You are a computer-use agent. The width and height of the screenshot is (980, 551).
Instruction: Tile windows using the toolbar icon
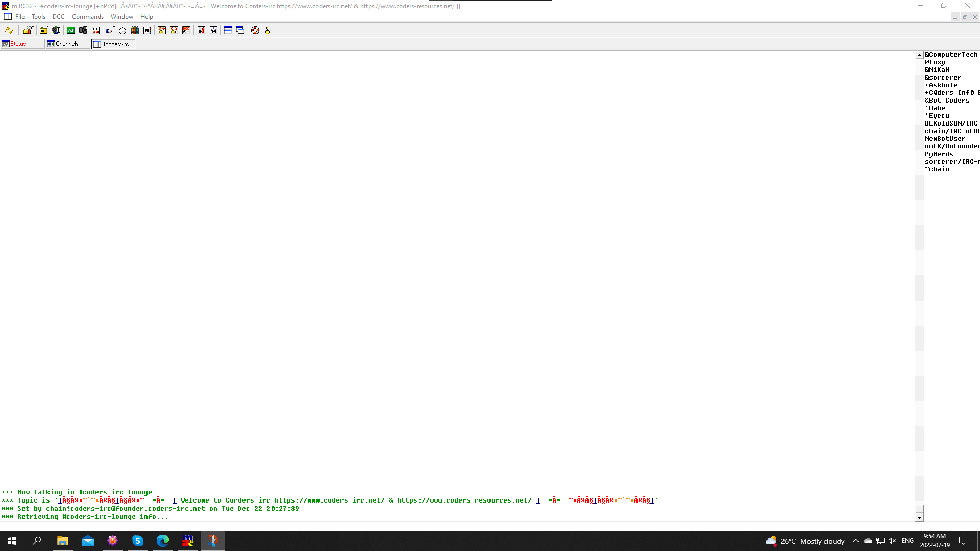(x=228, y=30)
